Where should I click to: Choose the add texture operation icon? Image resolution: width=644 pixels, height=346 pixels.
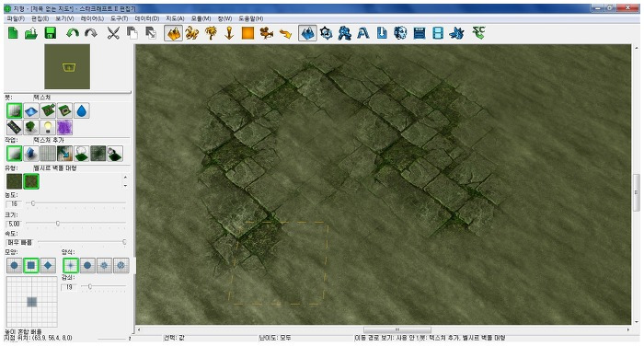tap(15, 154)
